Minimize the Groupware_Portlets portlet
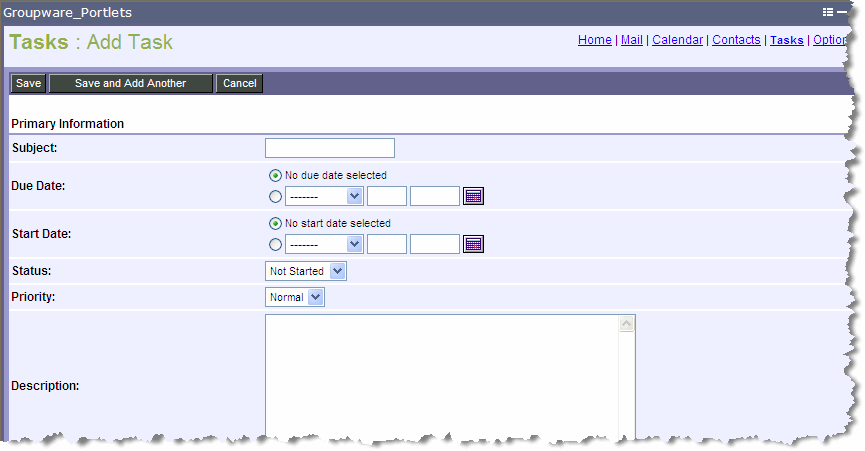This screenshot has width=865, height=451. click(841, 12)
